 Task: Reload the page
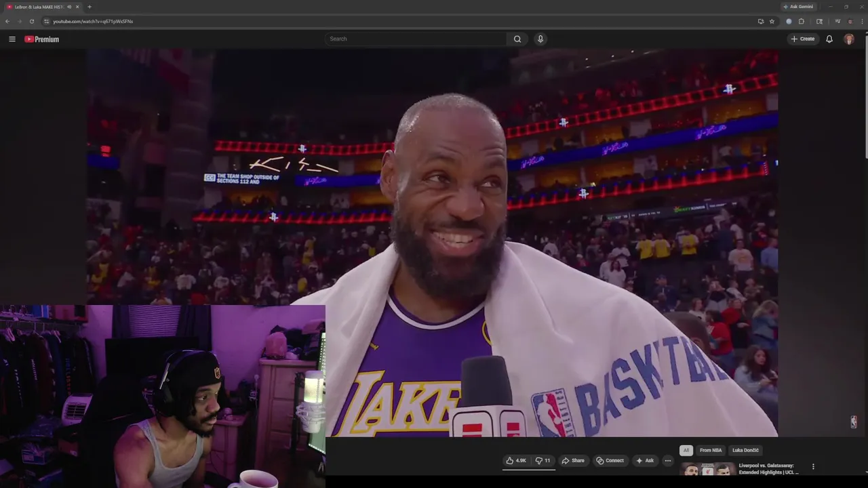point(31,21)
